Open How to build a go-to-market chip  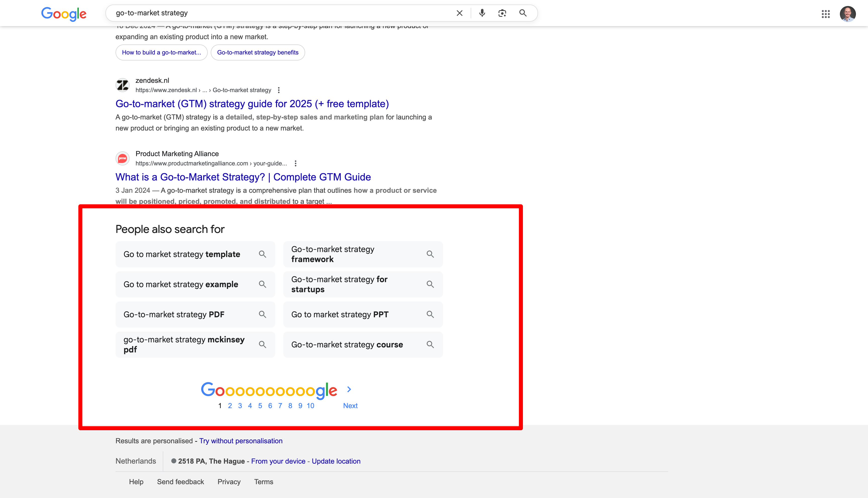161,52
